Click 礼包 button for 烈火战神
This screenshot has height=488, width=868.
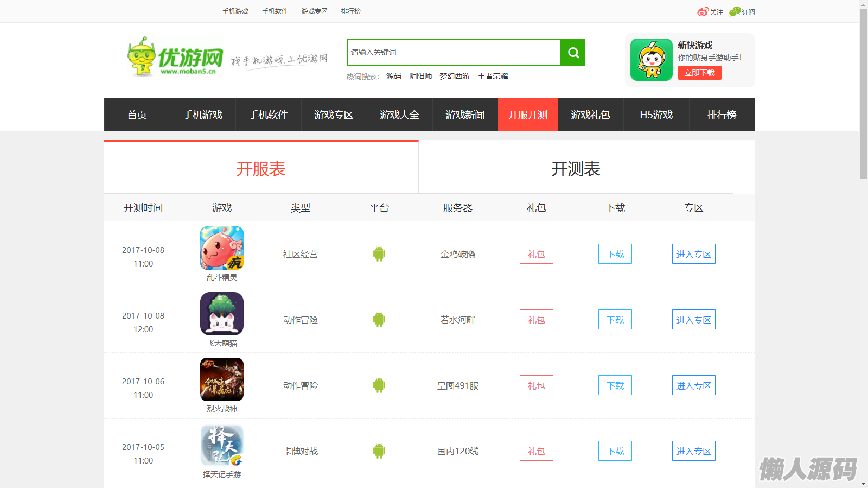(537, 385)
